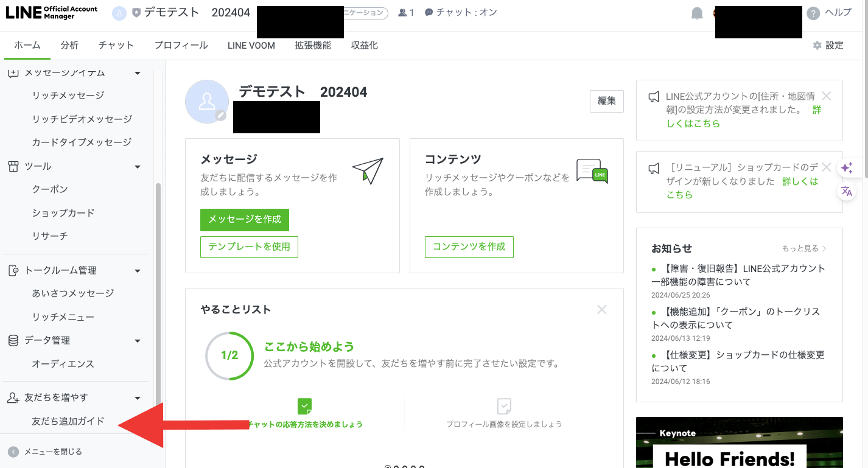Close the to-do list panel
Image resolution: width=868 pixels, height=468 pixels.
click(602, 310)
